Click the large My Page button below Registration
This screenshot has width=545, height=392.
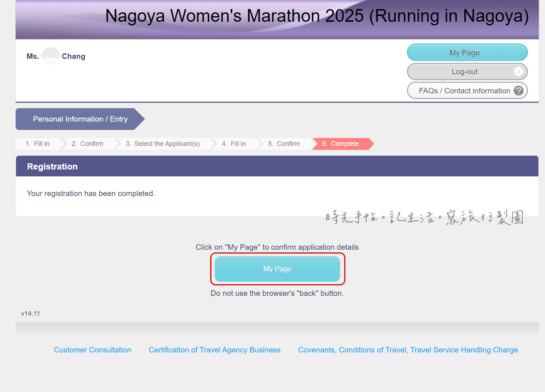coord(277,269)
